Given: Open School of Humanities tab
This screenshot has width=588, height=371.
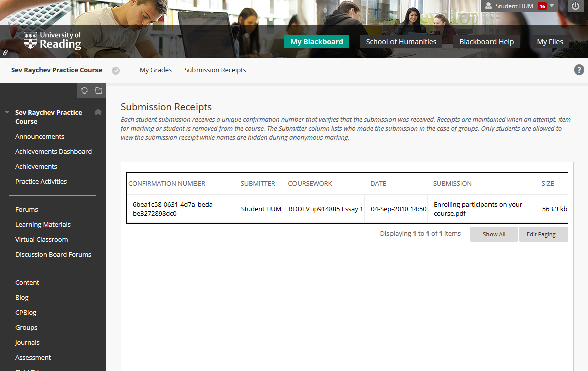Looking at the screenshot, I should [401, 42].
